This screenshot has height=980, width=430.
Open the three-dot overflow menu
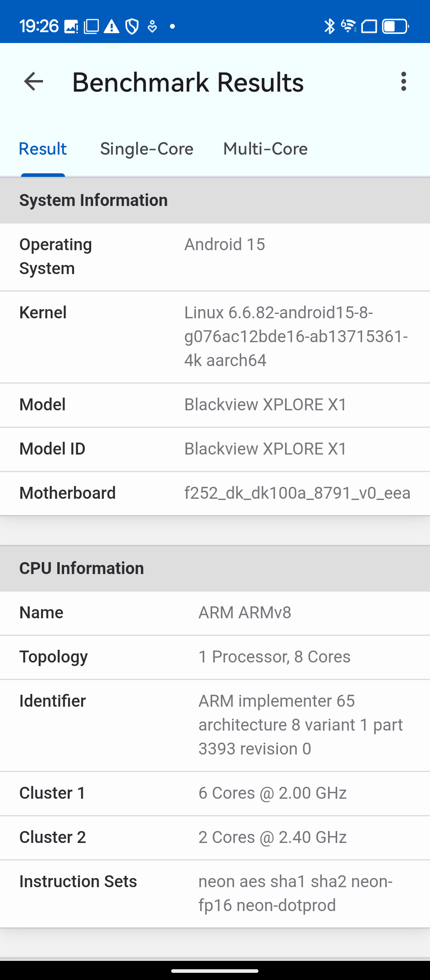pyautogui.click(x=404, y=82)
